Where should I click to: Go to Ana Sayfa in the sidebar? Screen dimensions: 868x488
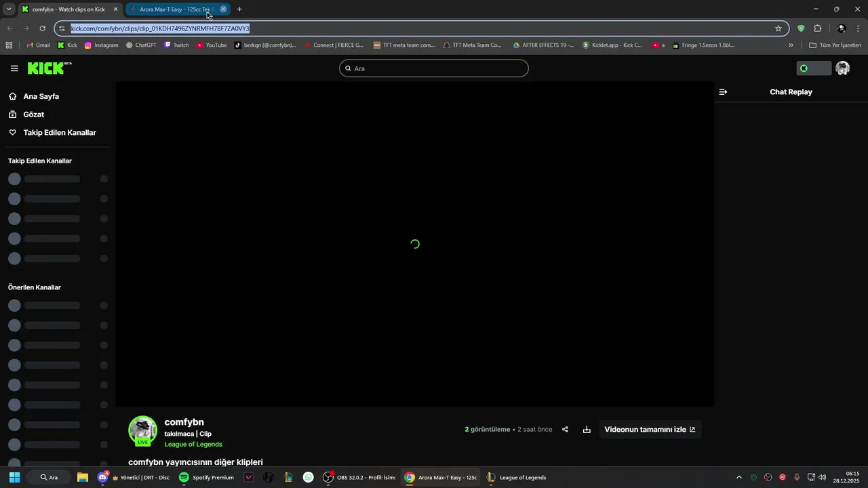(41, 96)
